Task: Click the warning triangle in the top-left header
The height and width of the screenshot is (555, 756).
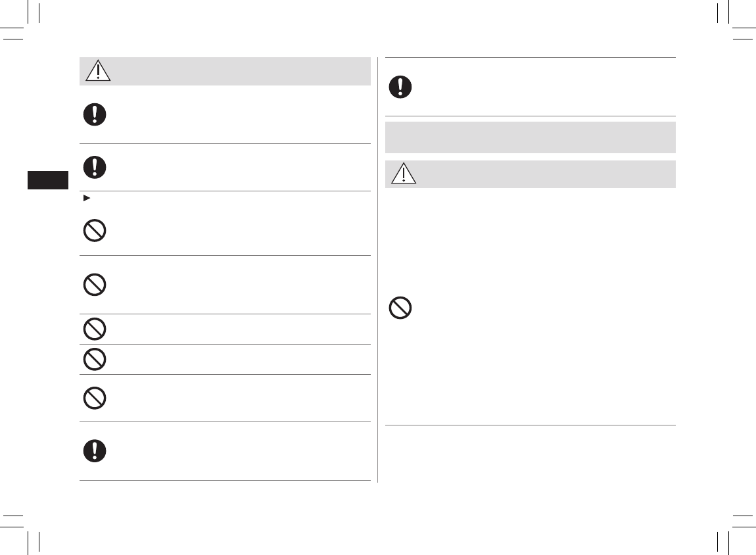Action: [x=98, y=71]
